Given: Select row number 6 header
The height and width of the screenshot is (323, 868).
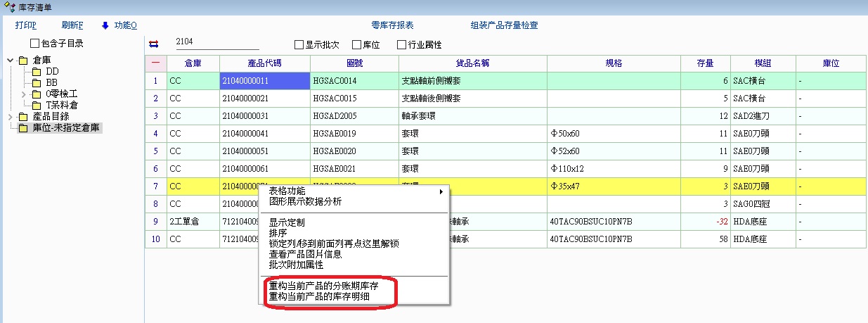Looking at the screenshot, I should 156,169.
